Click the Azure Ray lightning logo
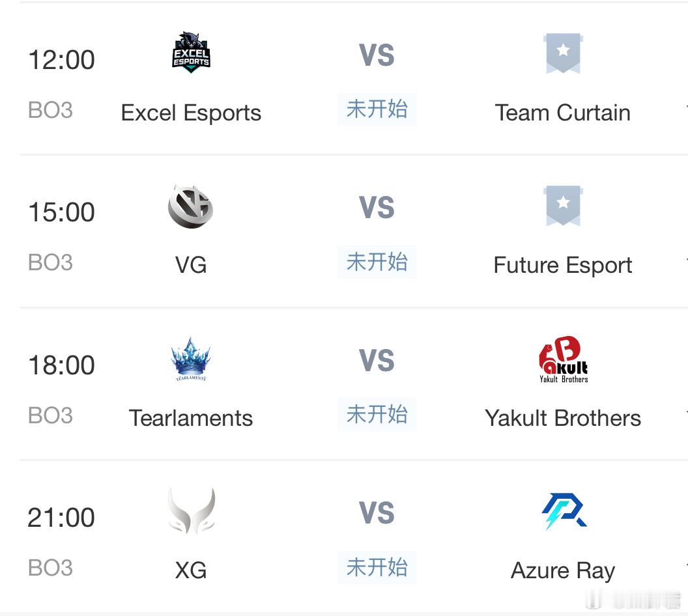688x616 pixels. coord(564,511)
